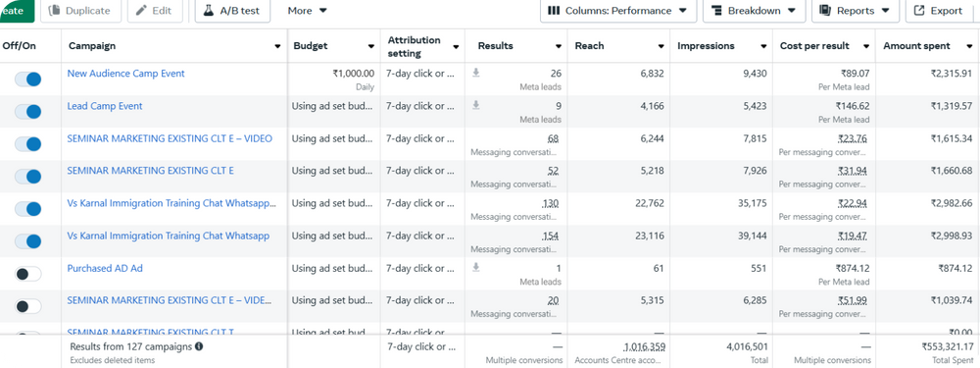This screenshot has width=980, height=368.
Task: Click the download icon beside 26 Meta leads
Action: pyautogui.click(x=476, y=74)
